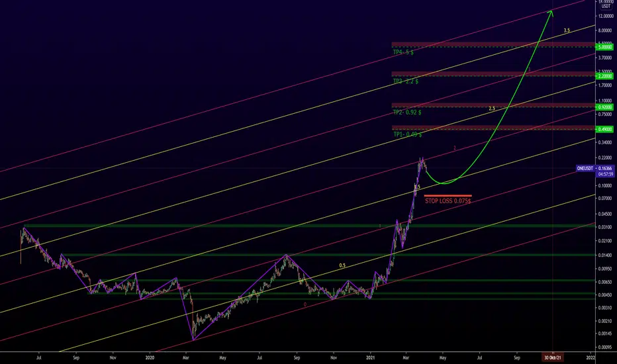Image resolution: width=617 pixels, height=364 pixels.
Task: Select the TP3- 2.2 $ annotation
Action: coord(405,81)
